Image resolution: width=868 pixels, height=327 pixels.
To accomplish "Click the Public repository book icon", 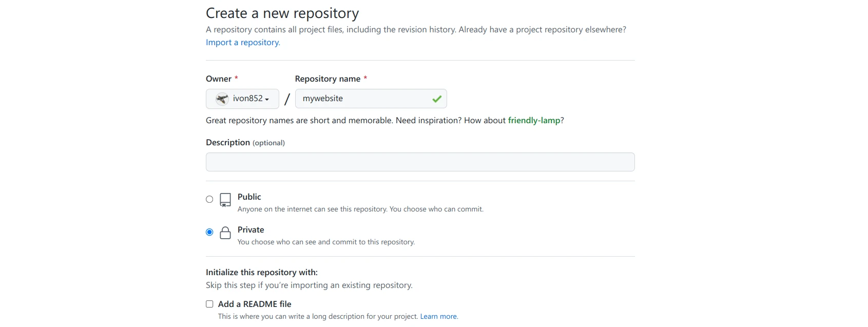I will click(225, 200).
